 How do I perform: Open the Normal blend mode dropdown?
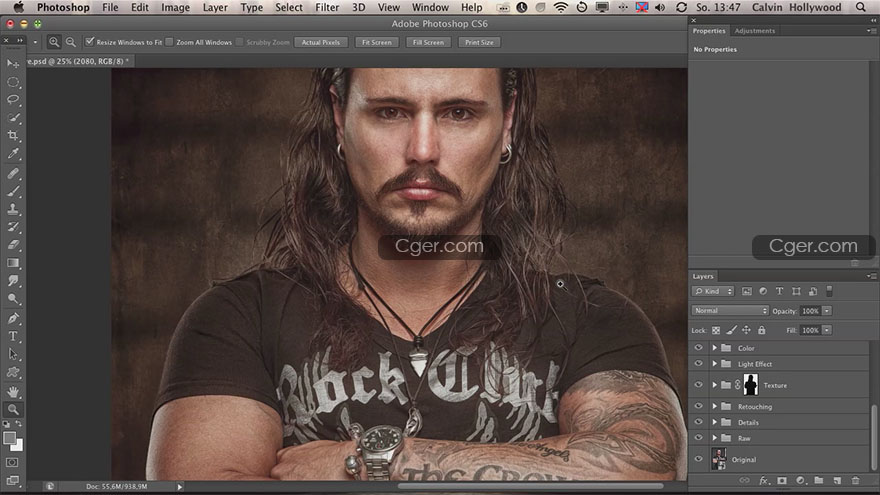coord(730,310)
